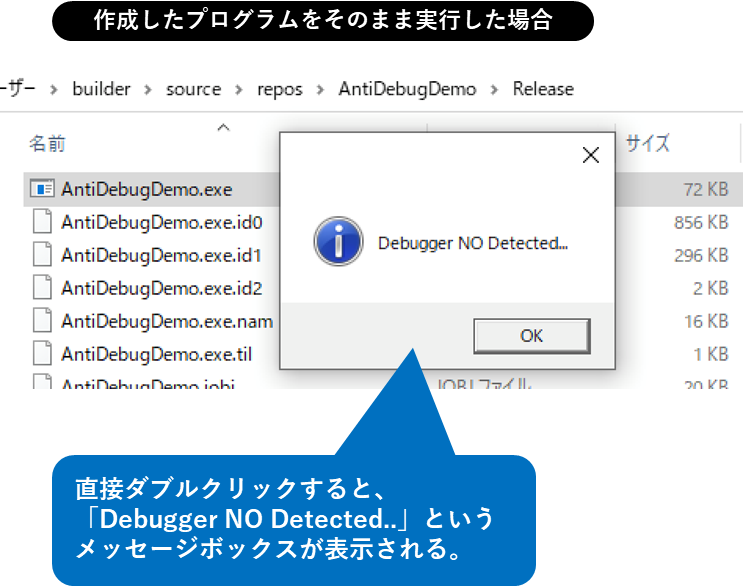Expand the chevron before Release breadcrumb
The height and width of the screenshot is (586, 743).
click(494, 90)
